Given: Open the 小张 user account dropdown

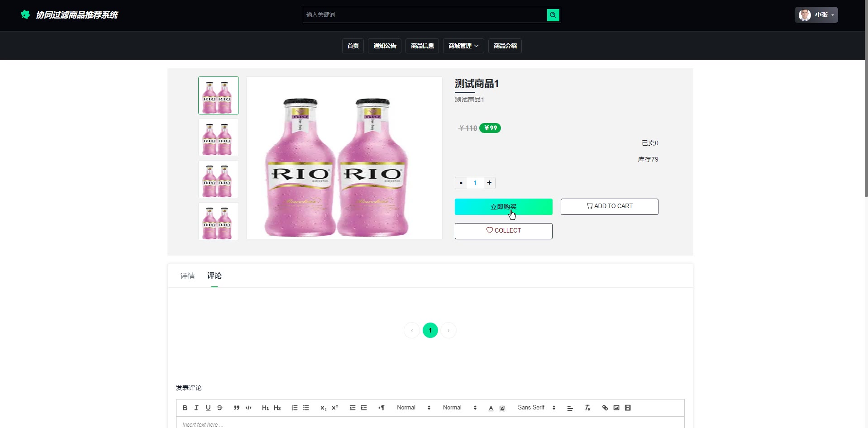Looking at the screenshot, I should [x=816, y=14].
